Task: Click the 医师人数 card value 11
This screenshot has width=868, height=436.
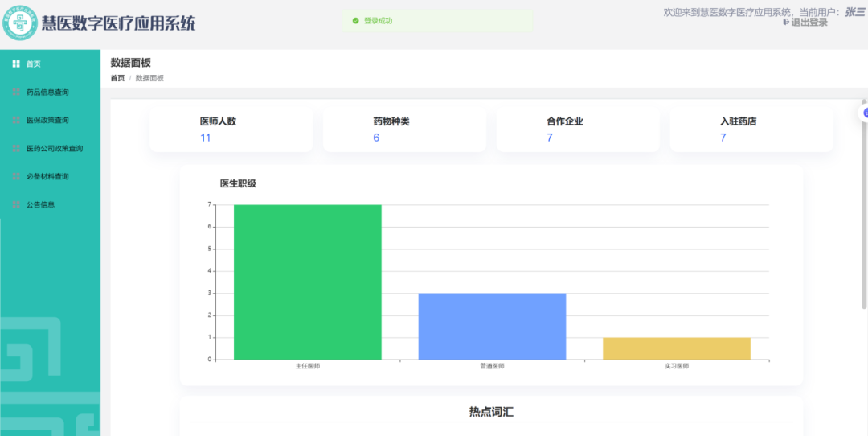Action: (206, 138)
